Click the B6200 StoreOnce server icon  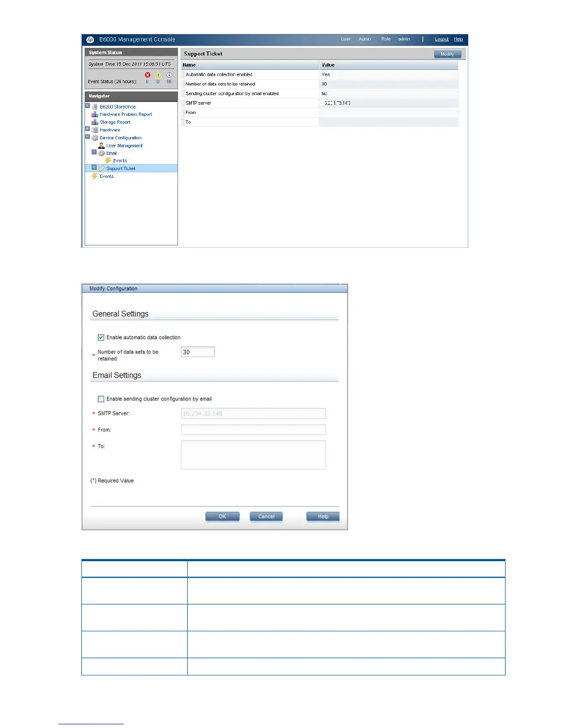coord(95,107)
